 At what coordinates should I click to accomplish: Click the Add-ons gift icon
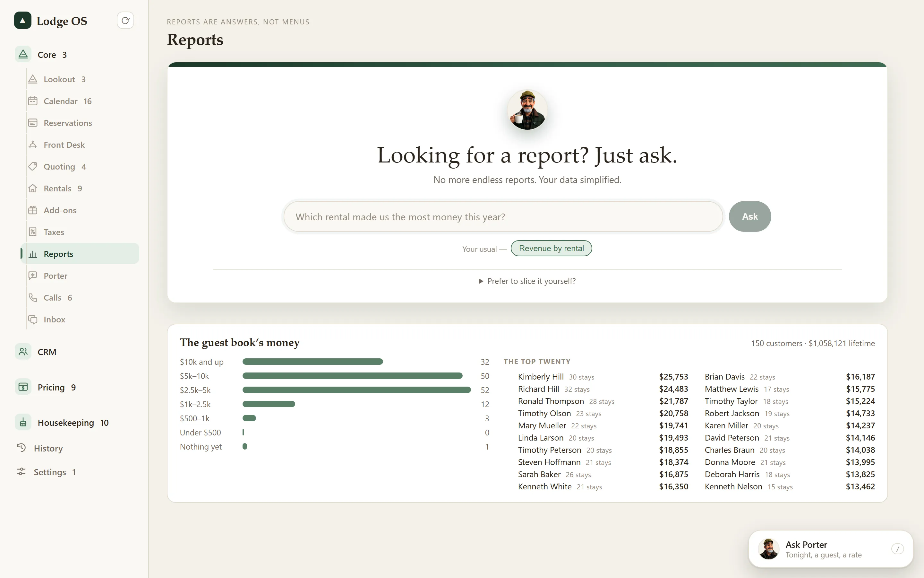(x=33, y=210)
